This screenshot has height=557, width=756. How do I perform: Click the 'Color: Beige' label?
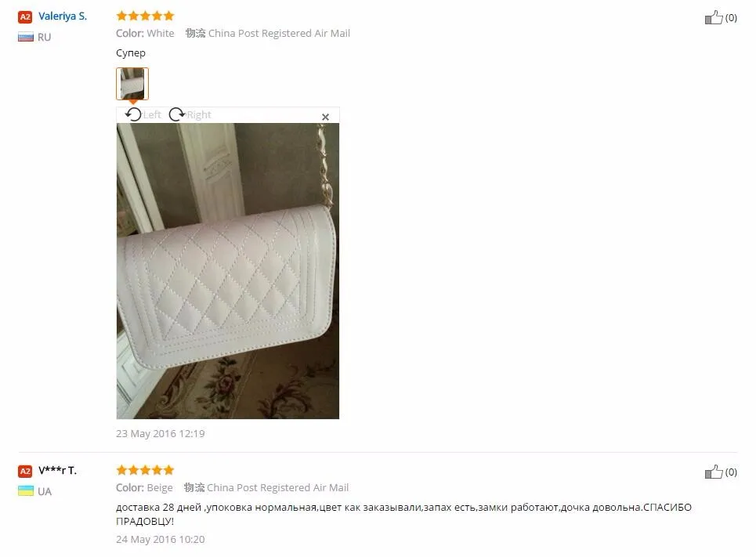[144, 487]
